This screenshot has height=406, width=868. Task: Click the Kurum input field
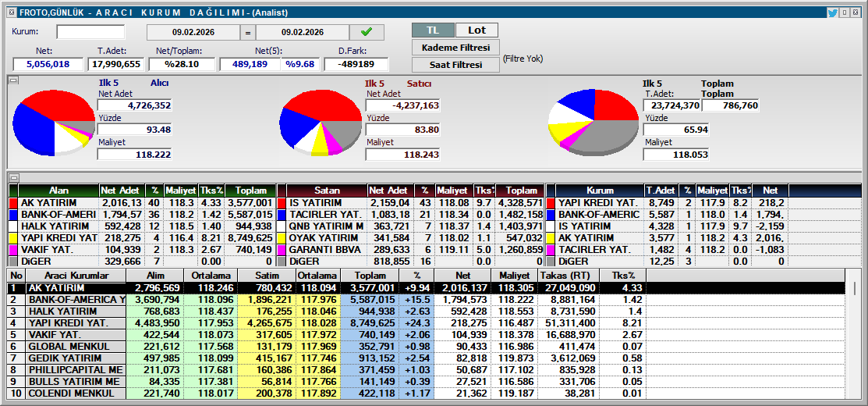point(90,32)
